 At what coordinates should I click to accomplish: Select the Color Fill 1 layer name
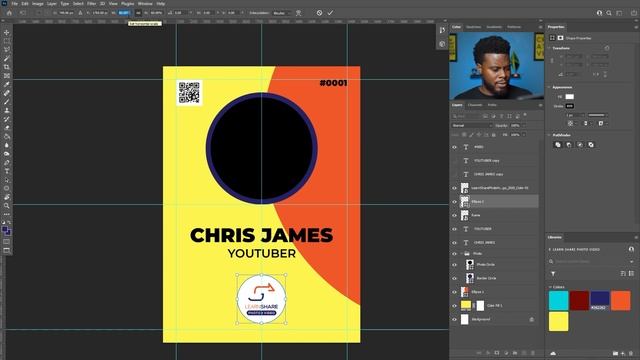[494, 305]
